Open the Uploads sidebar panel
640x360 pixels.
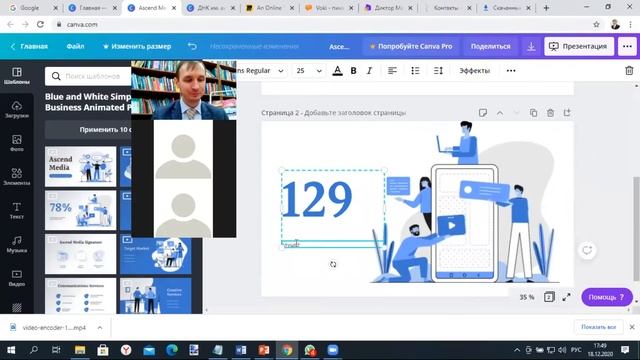[17, 109]
